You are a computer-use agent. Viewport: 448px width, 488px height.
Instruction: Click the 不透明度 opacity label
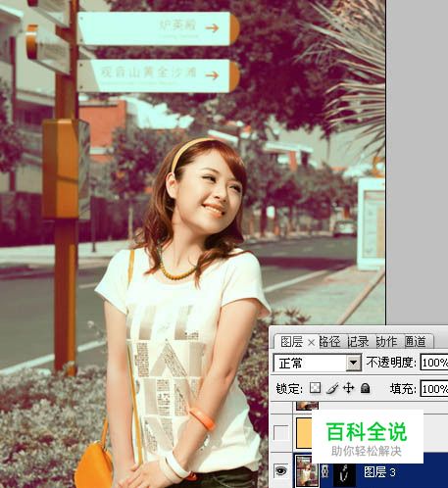click(x=391, y=363)
